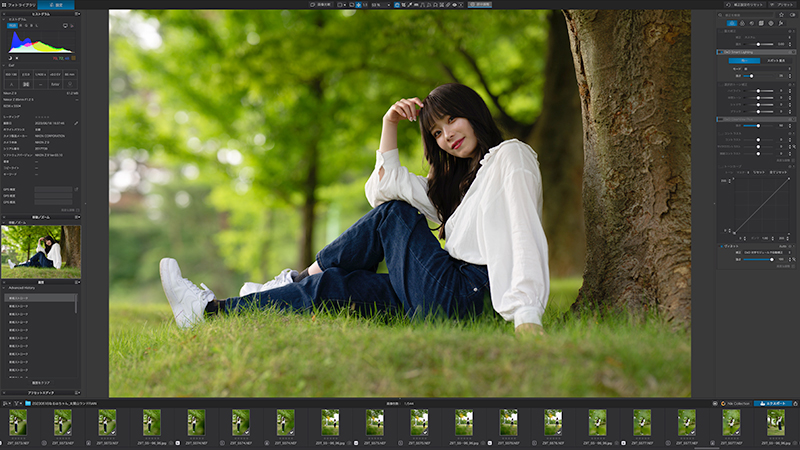
Task: Click the eye preview icon in top toolbar
Action: click(x=454, y=5)
